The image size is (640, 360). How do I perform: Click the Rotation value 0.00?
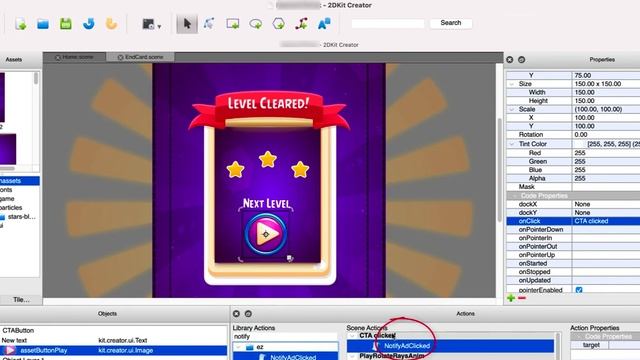(x=606, y=135)
